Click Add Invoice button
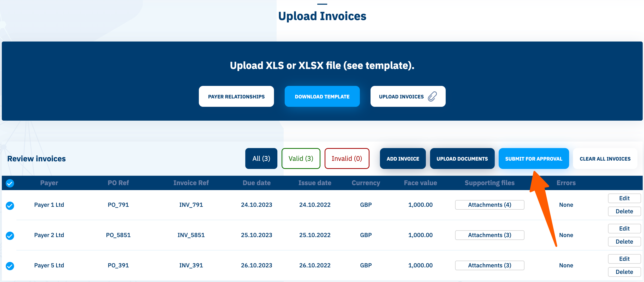Screen dimensions: 644x282 (403, 158)
